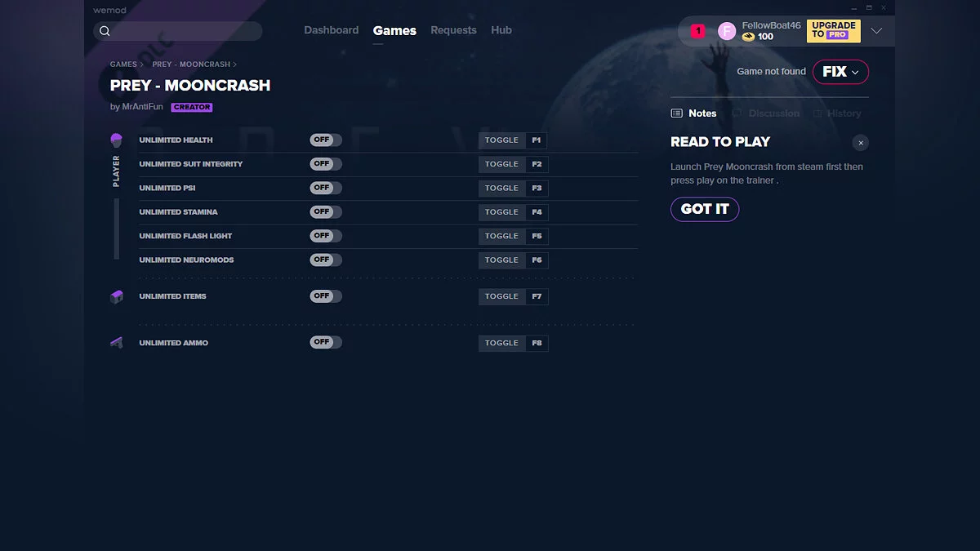Click the FellowBoat46 username

(771, 25)
